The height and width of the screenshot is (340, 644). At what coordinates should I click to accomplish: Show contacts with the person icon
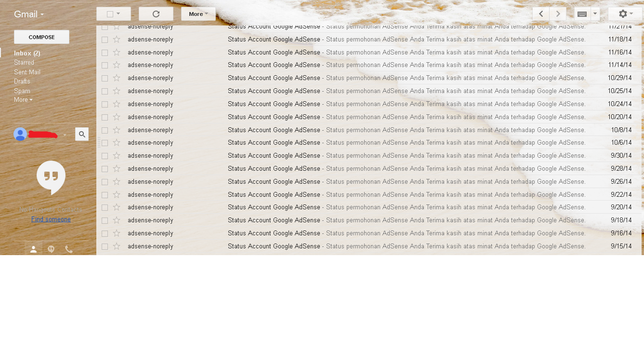34,249
